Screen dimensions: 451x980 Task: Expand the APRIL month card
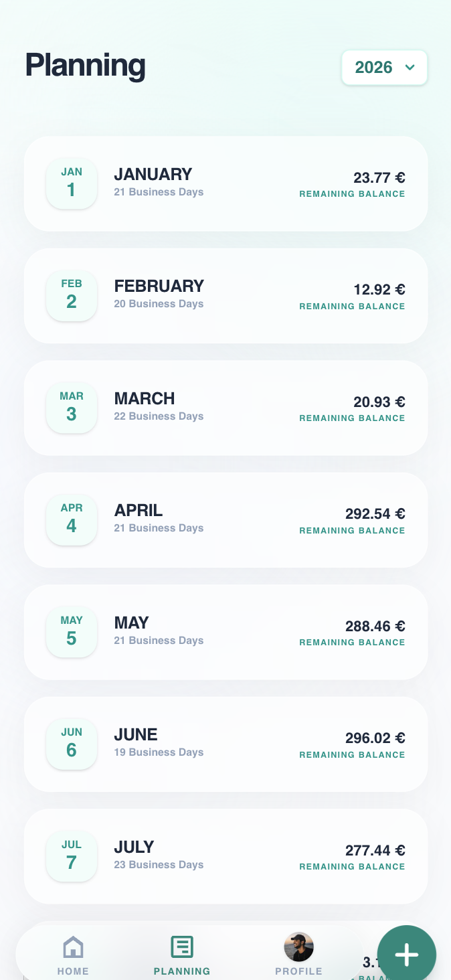[225, 519]
